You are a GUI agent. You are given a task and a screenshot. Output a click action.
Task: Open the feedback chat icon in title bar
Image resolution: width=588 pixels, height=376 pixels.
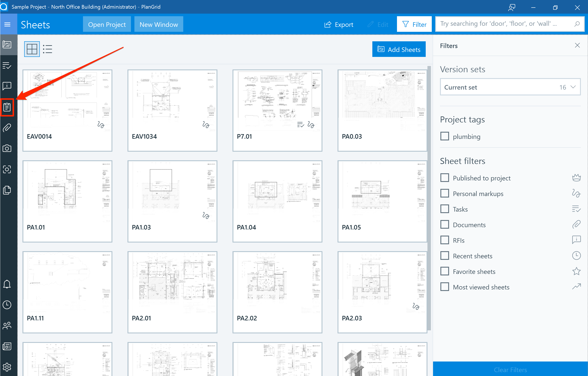pyautogui.click(x=512, y=7)
